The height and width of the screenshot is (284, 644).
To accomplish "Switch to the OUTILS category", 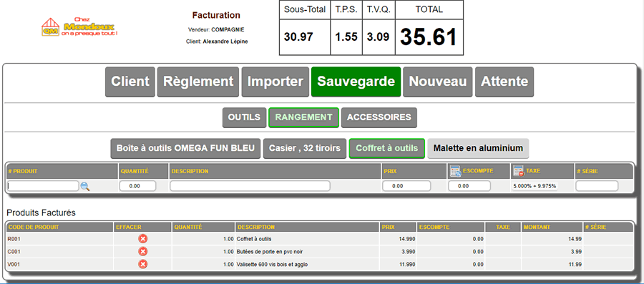I will tap(245, 117).
